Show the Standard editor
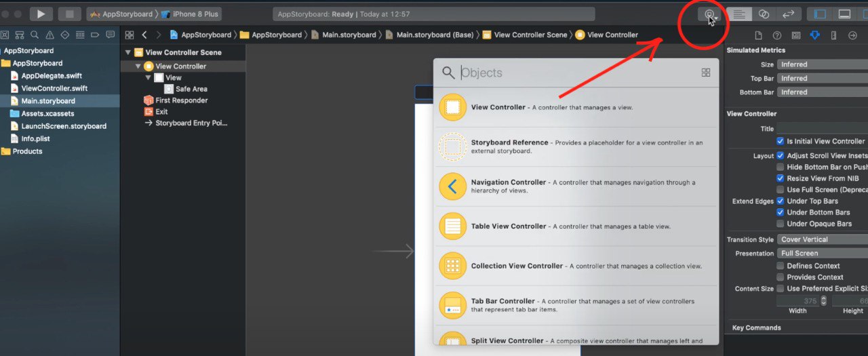Viewport: 868px width, 356px height. point(739,14)
